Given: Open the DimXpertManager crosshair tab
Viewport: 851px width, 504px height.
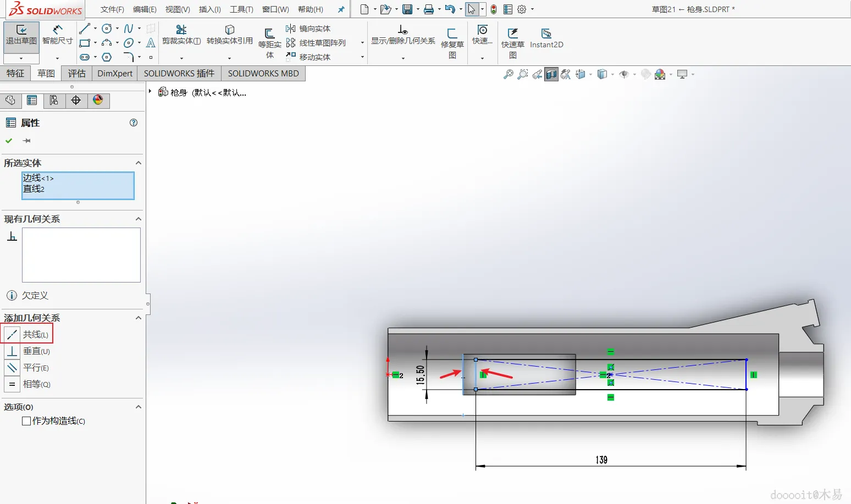Looking at the screenshot, I should point(76,100).
